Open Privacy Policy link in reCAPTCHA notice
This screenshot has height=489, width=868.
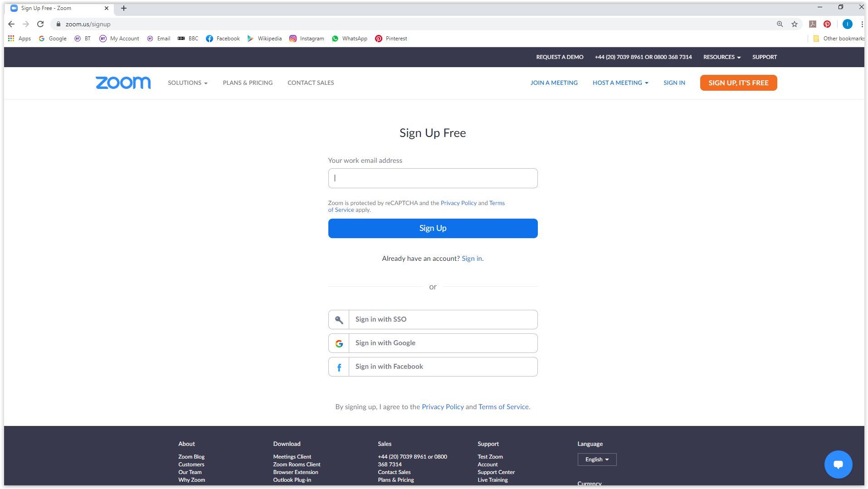pos(458,203)
